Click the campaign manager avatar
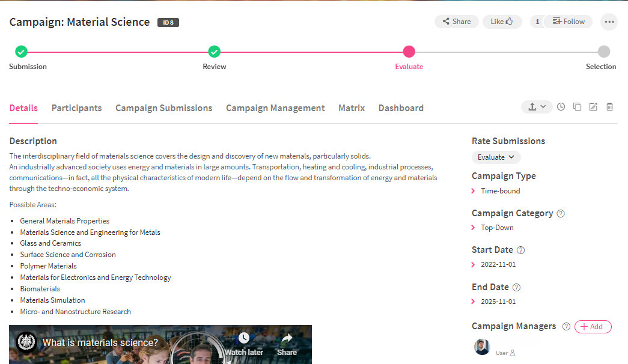628x364 pixels. point(482,347)
